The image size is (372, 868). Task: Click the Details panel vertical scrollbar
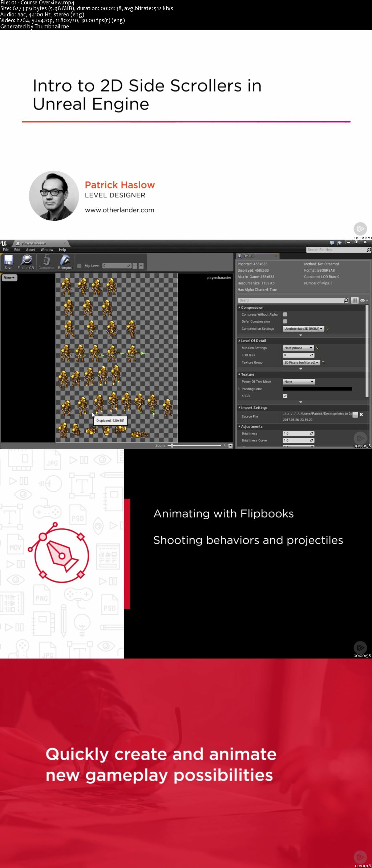point(367,351)
